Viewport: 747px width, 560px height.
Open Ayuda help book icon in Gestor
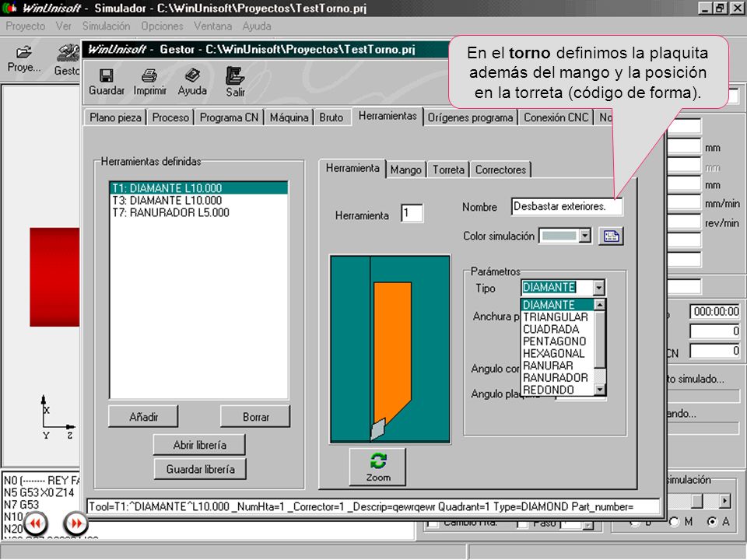click(x=192, y=76)
